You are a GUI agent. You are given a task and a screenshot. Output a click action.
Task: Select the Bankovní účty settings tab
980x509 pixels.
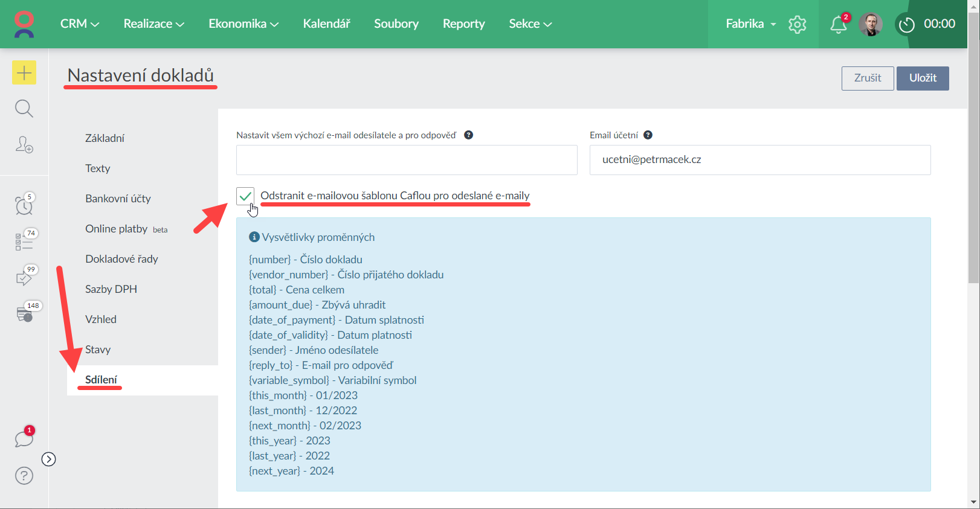coord(118,199)
